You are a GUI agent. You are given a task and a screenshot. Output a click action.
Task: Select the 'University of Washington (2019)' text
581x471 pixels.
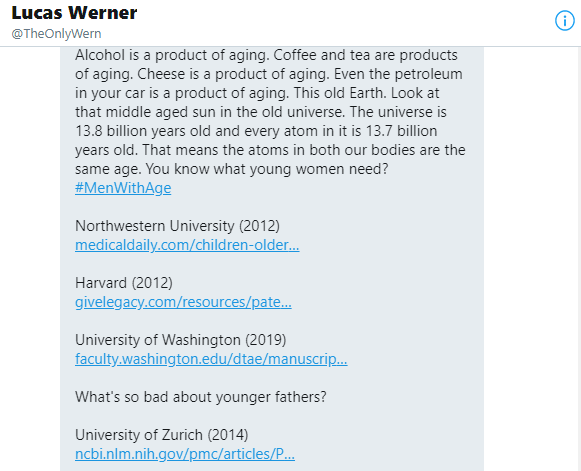(180, 340)
